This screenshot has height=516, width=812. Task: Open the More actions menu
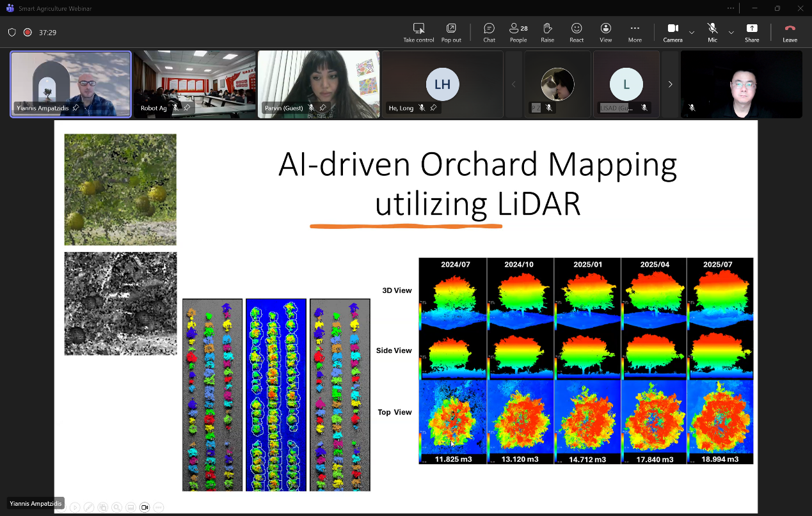[x=635, y=32]
